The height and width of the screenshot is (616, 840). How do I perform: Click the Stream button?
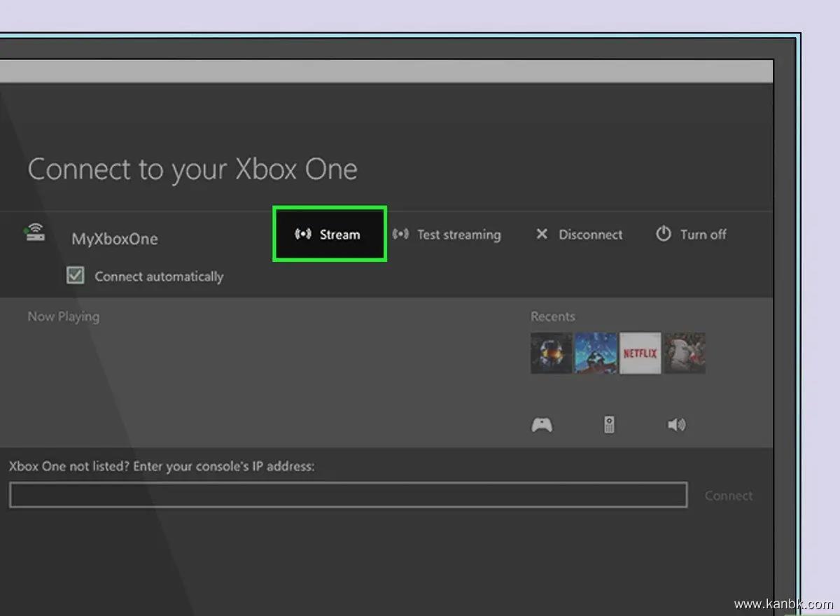(329, 234)
